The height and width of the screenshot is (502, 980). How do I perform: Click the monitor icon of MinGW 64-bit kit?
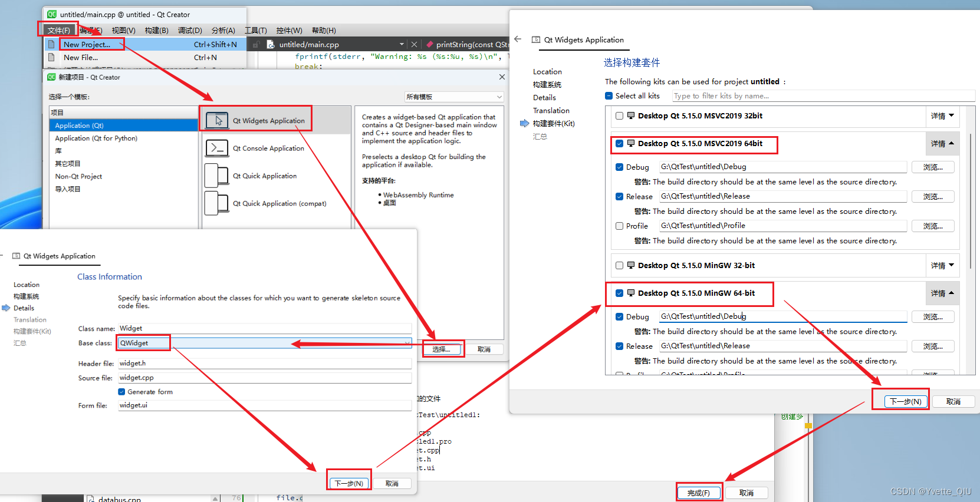(x=631, y=293)
